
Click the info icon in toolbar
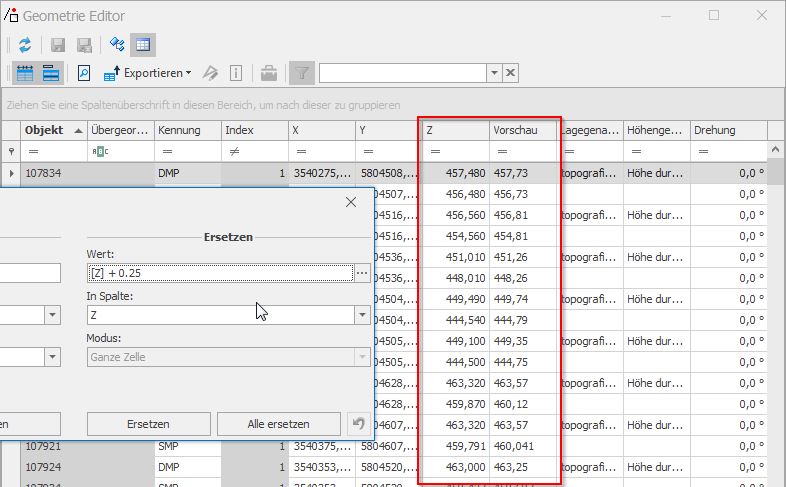tap(236, 73)
